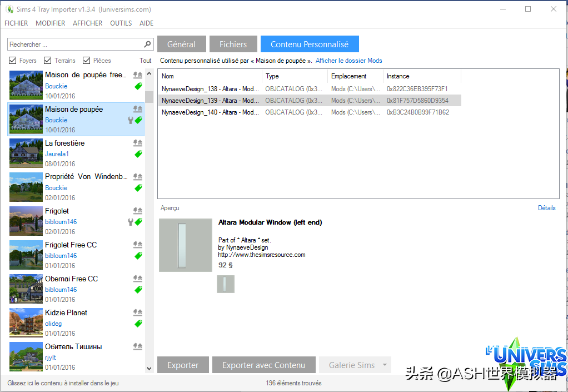Select the NynaeveDesign_138 row

point(310,89)
